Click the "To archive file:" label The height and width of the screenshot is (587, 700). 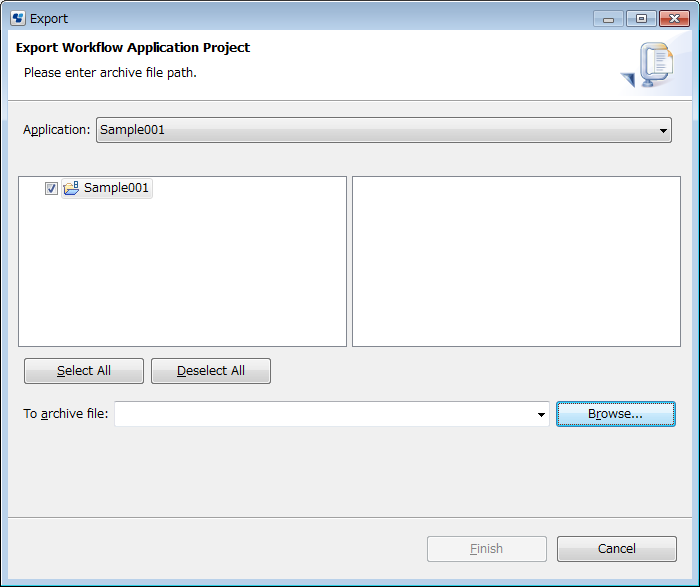(66, 414)
